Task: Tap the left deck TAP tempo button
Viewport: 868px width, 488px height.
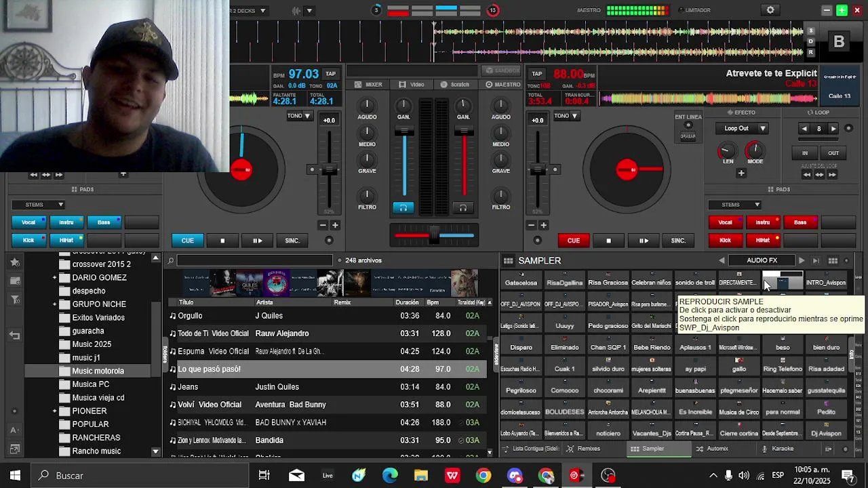Action: 330,74
